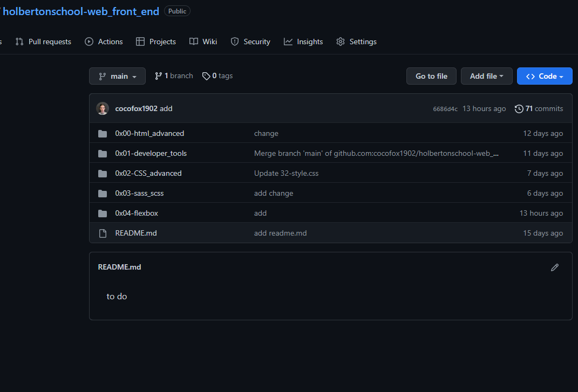
Task: Open the Projects tab
Action: 155,42
